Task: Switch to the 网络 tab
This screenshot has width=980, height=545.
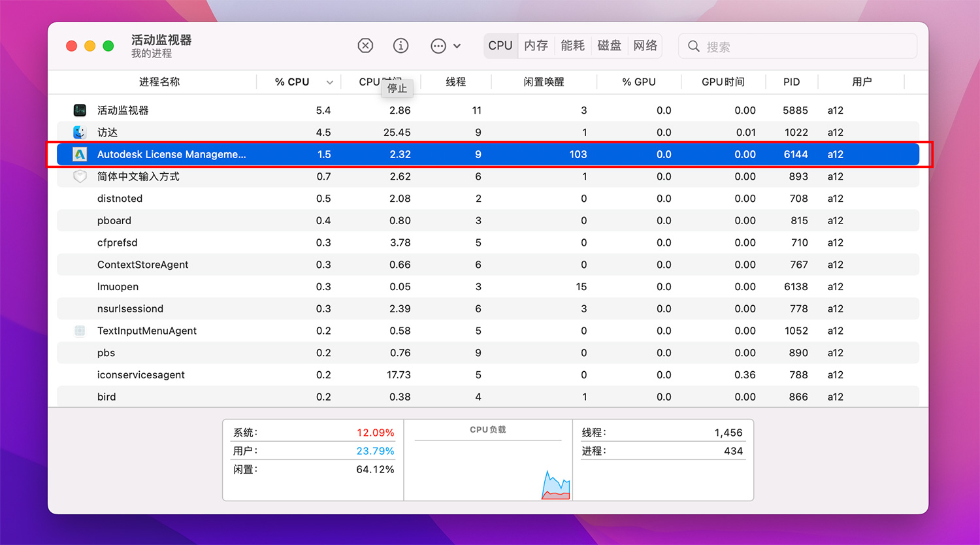Action: coord(645,46)
